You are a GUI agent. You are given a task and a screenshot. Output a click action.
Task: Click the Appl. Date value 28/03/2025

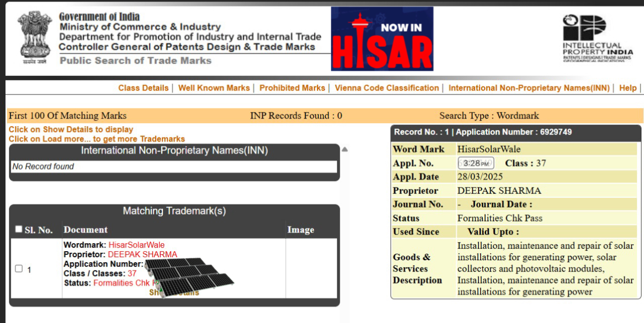[x=480, y=177]
